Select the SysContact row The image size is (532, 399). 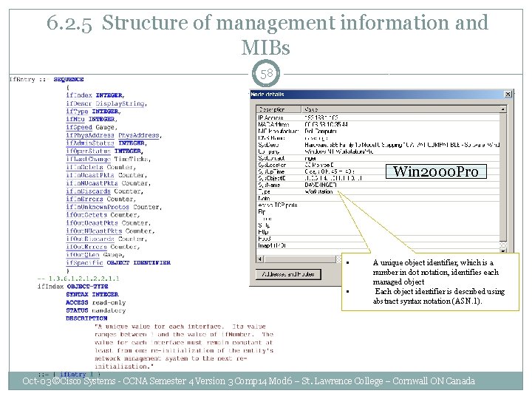pos(378,158)
